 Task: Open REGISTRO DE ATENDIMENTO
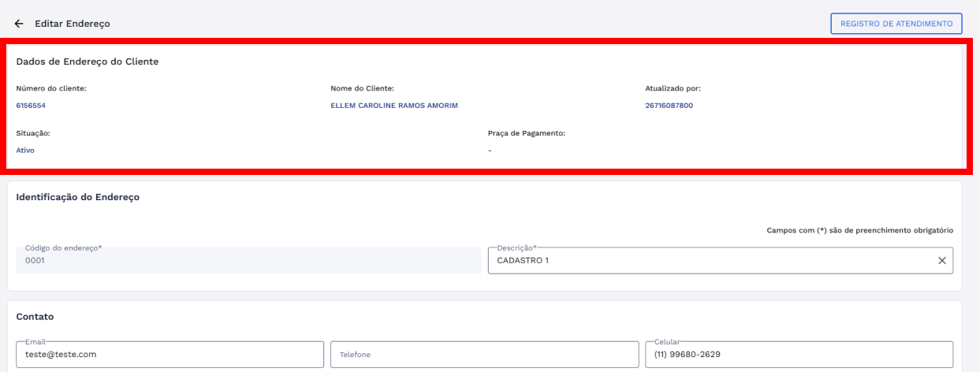pos(897,24)
